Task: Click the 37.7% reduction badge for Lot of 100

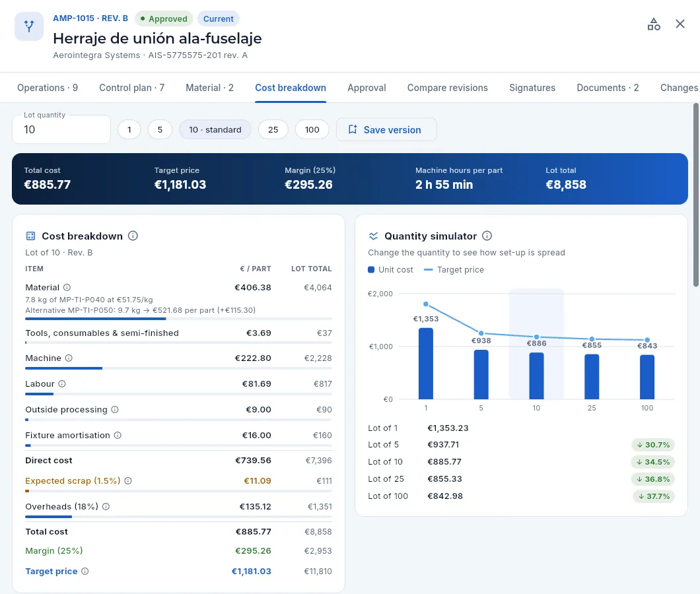Action: pyautogui.click(x=654, y=496)
